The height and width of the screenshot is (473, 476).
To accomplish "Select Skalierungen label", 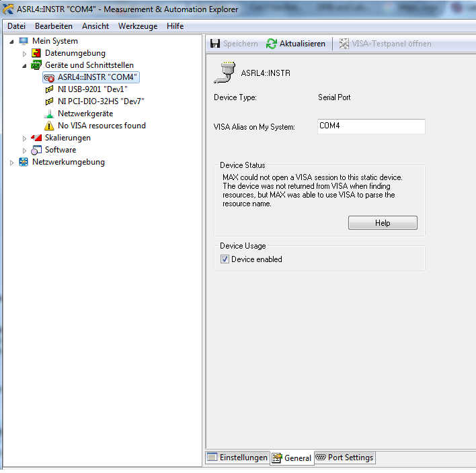I will (x=68, y=138).
